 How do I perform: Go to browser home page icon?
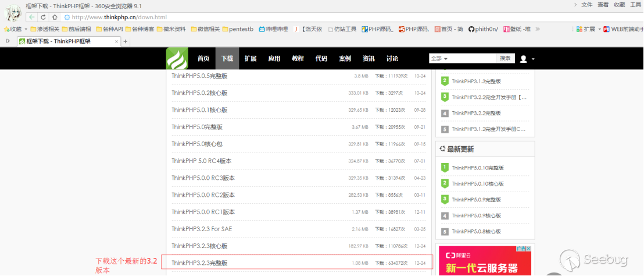tap(55, 17)
